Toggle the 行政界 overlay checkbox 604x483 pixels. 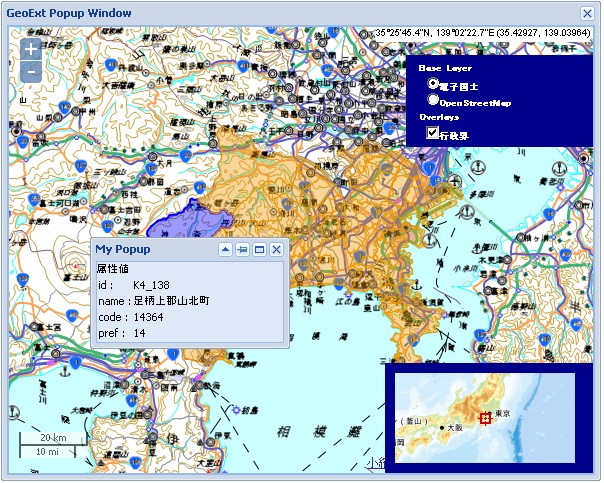(x=432, y=132)
